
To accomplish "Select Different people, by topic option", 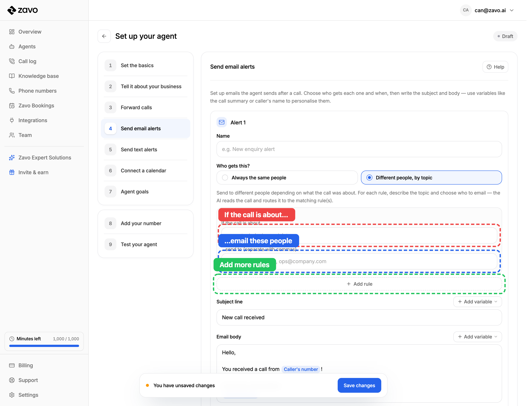I will [x=431, y=178].
